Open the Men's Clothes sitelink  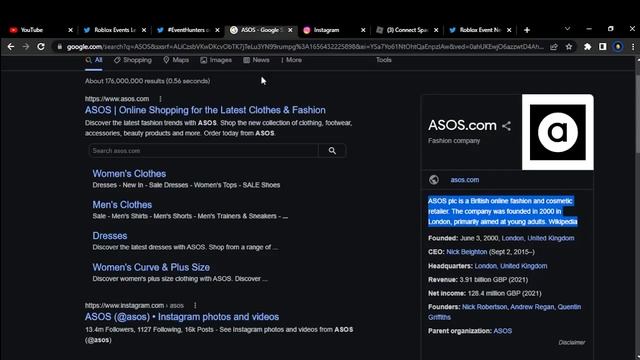click(x=122, y=204)
